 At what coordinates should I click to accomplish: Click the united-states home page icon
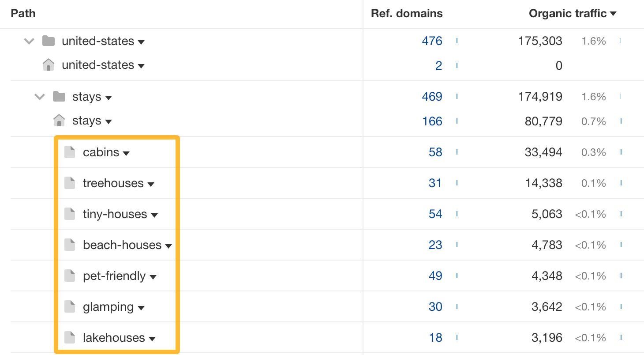(48, 65)
